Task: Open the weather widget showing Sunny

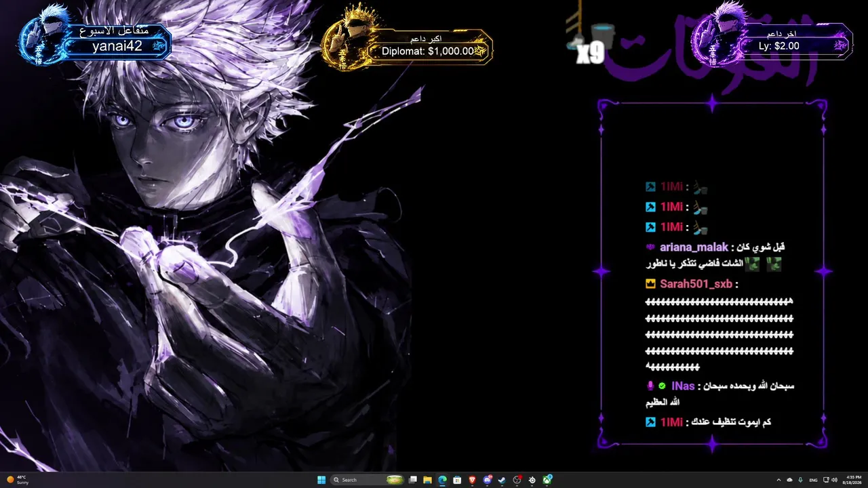Action: pyautogui.click(x=17, y=480)
